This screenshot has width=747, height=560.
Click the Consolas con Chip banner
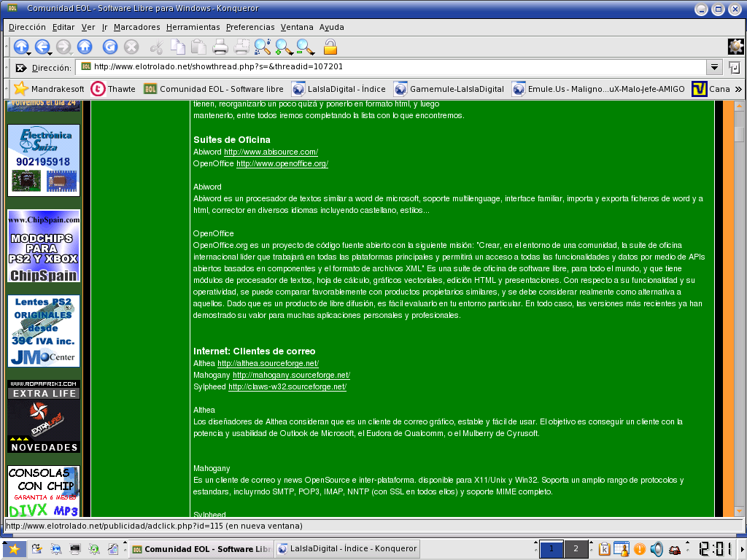[44, 491]
